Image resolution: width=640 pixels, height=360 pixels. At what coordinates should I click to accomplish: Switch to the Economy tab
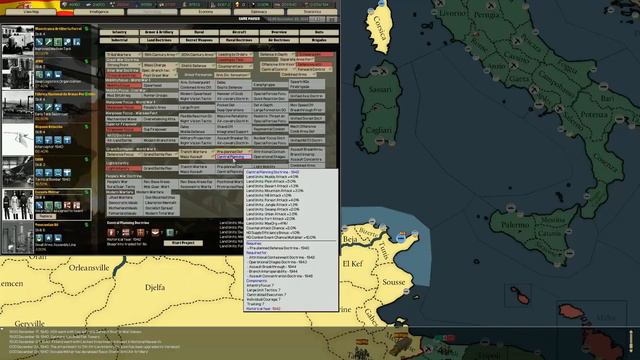[x=205, y=12]
